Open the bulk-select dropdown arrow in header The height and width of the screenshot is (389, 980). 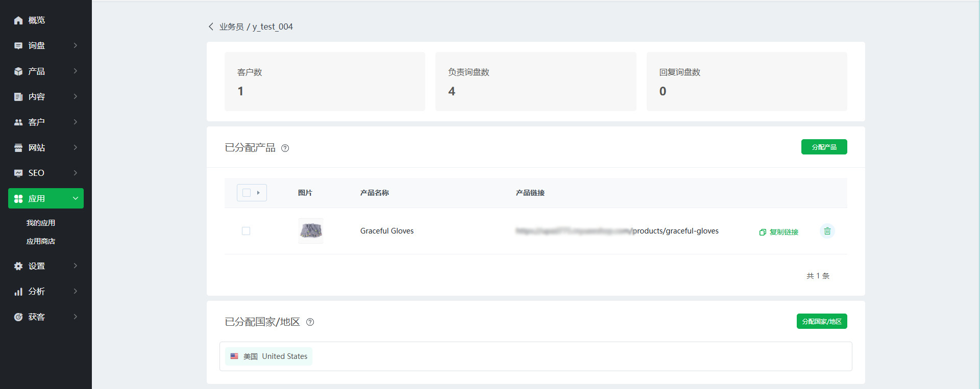pyautogui.click(x=259, y=193)
